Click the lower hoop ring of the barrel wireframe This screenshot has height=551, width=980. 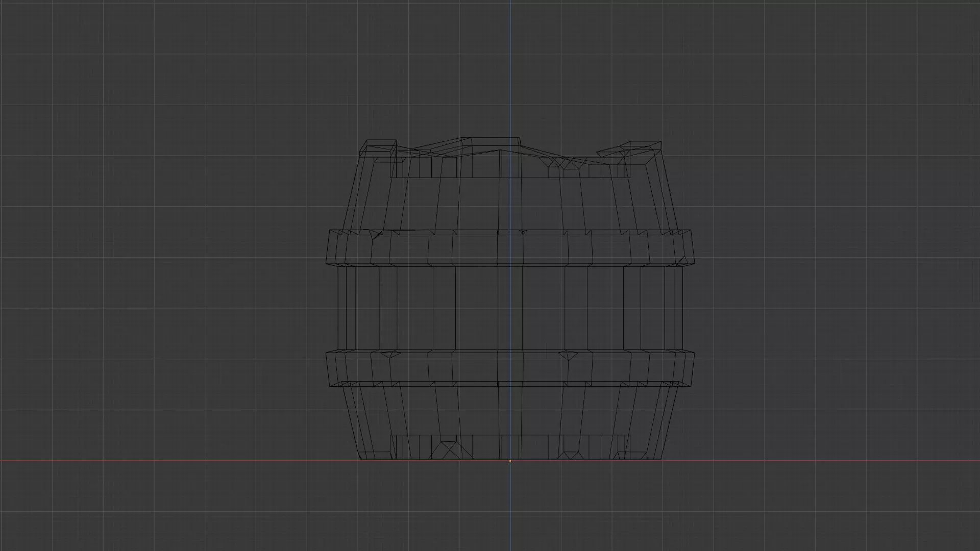(510, 367)
